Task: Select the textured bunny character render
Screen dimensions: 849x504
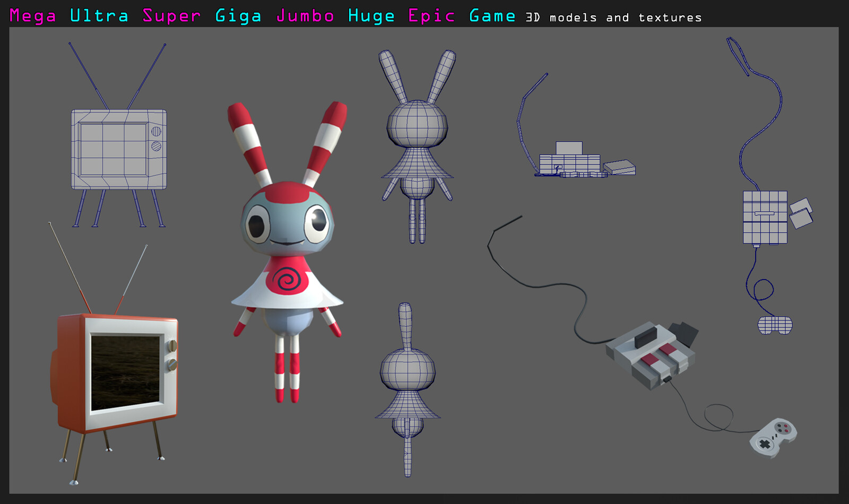Action: pyautogui.click(x=287, y=252)
